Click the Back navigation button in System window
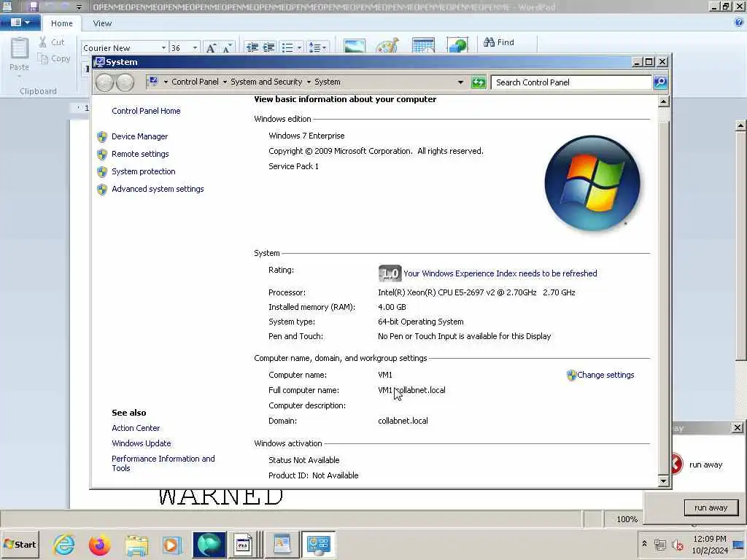The height and width of the screenshot is (560, 747). (x=104, y=82)
